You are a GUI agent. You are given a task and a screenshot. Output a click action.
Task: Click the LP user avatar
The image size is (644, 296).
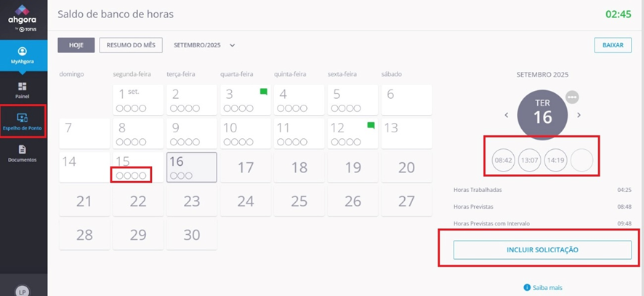coord(23,291)
